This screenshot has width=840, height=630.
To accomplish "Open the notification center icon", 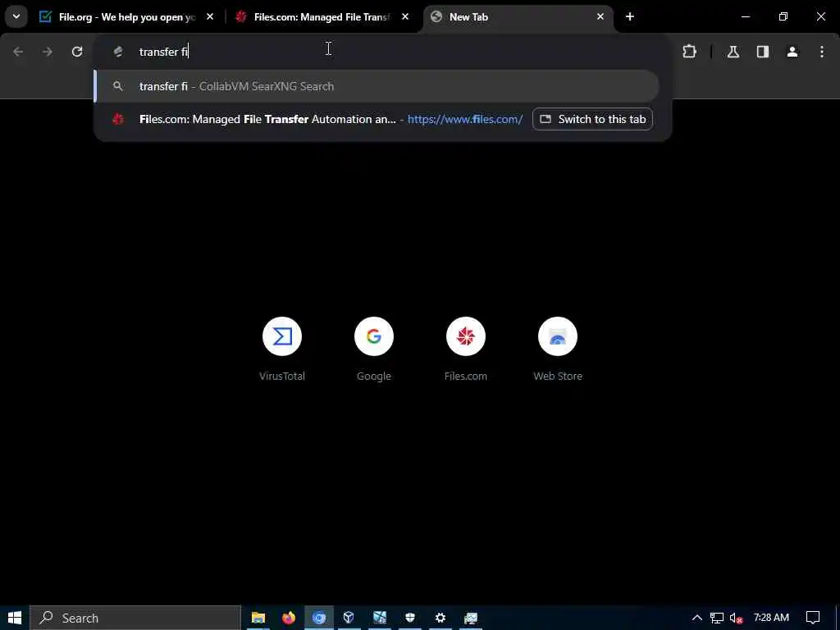I will pos(813,618).
